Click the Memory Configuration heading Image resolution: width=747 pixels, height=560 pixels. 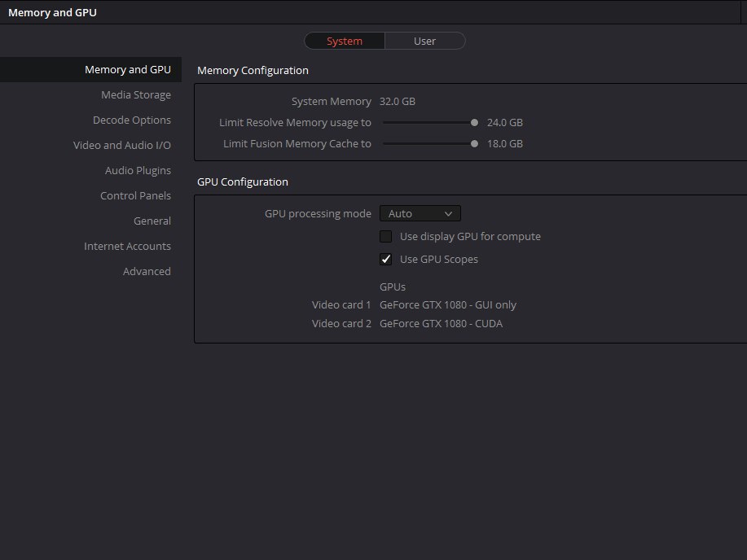click(x=253, y=71)
